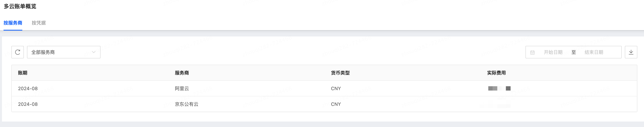This screenshot has width=644, height=127.
Task: Click the refresh icon button
Action: click(x=17, y=52)
